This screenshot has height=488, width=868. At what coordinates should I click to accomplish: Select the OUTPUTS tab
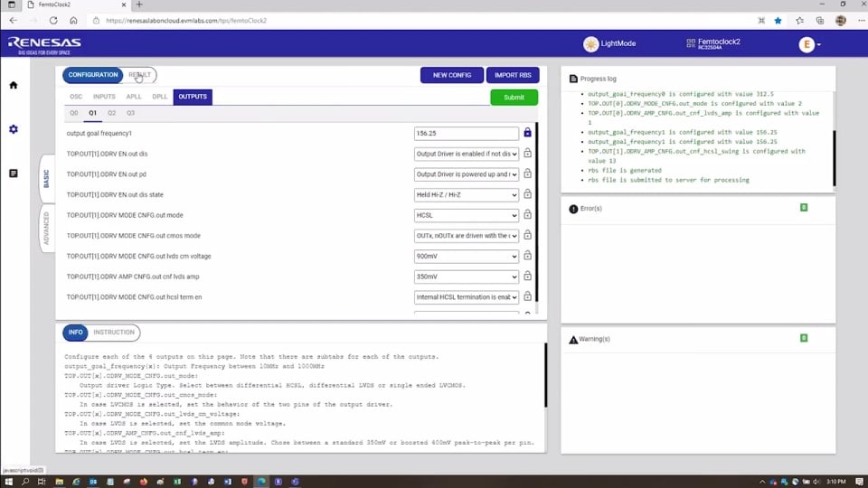pyautogui.click(x=193, y=97)
